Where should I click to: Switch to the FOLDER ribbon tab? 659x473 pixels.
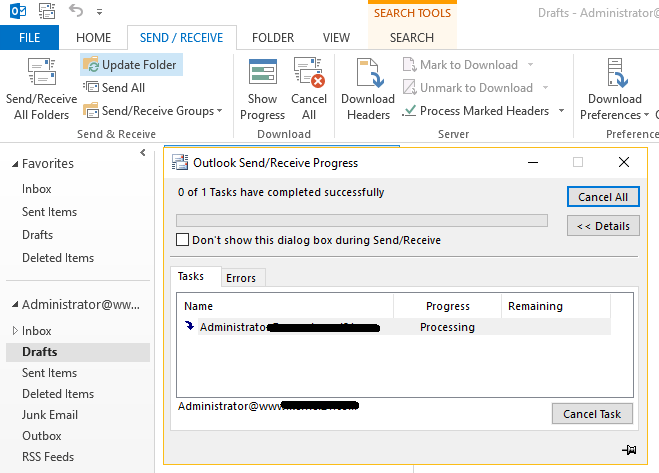pos(273,37)
